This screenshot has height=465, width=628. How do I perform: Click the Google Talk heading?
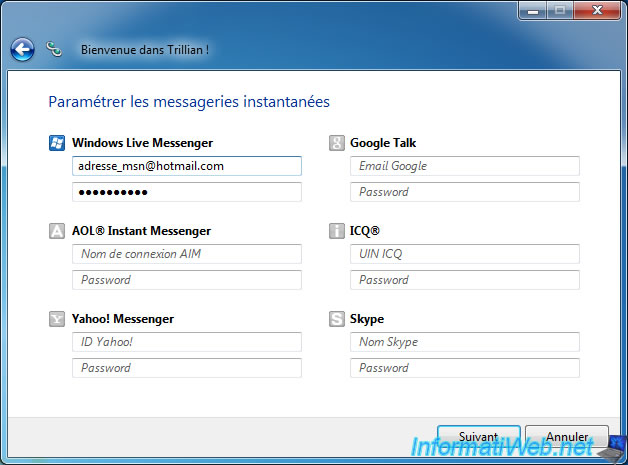coord(383,143)
